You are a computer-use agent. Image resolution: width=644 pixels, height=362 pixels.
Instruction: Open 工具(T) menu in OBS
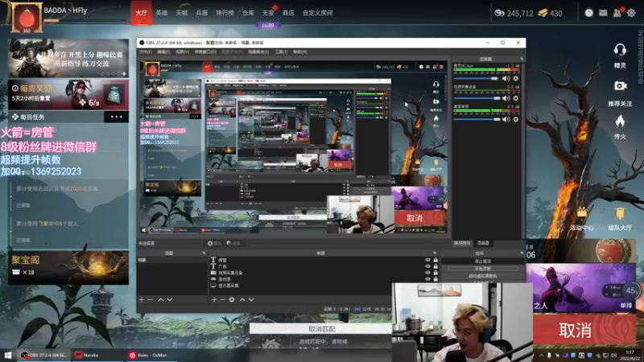click(281, 51)
